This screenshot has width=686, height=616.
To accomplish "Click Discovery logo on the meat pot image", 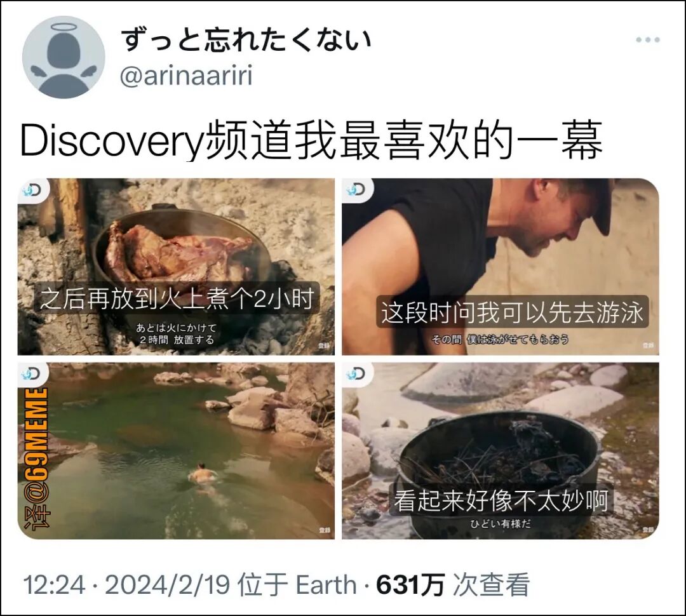I will [x=32, y=191].
